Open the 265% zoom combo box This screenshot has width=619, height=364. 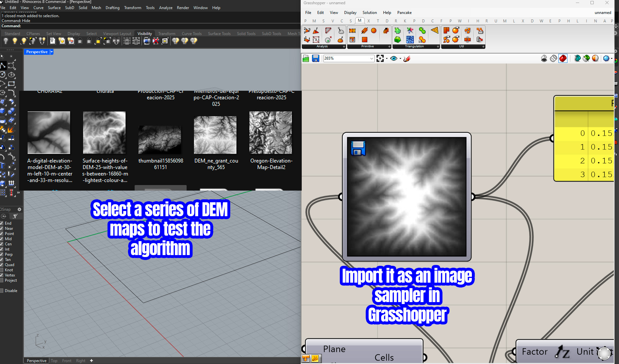click(x=349, y=58)
